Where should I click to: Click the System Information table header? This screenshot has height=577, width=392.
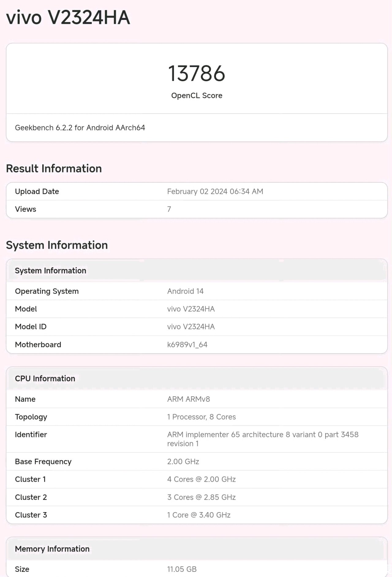tap(51, 271)
